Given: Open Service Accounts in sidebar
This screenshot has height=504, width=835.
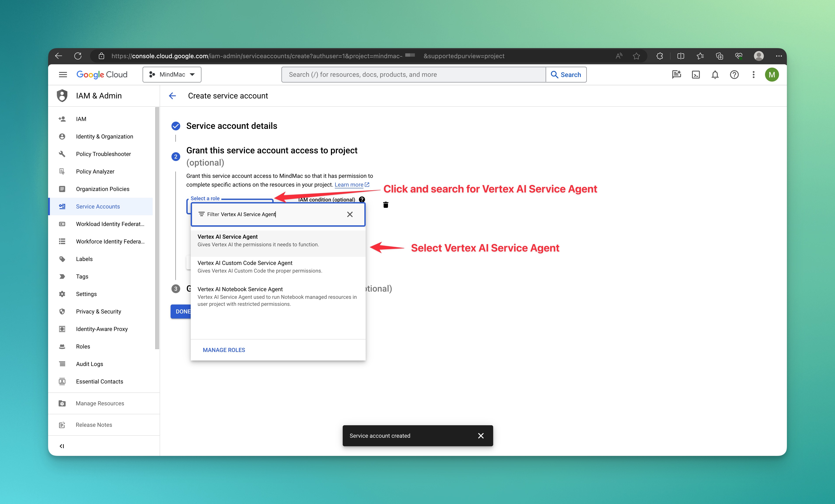Looking at the screenshot, I should pyautogui.click(x=98, y=206).
